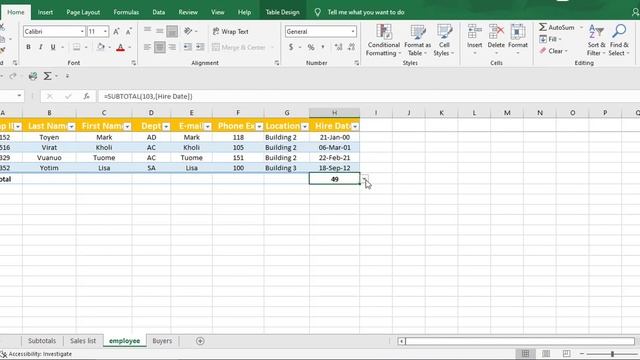Decrease font size button

[129, 31]
